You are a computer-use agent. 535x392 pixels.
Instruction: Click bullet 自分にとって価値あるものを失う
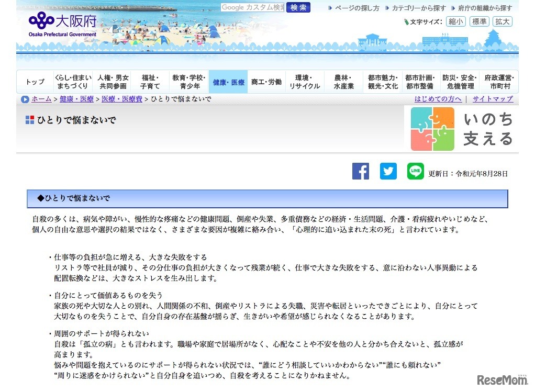point(108,295)
